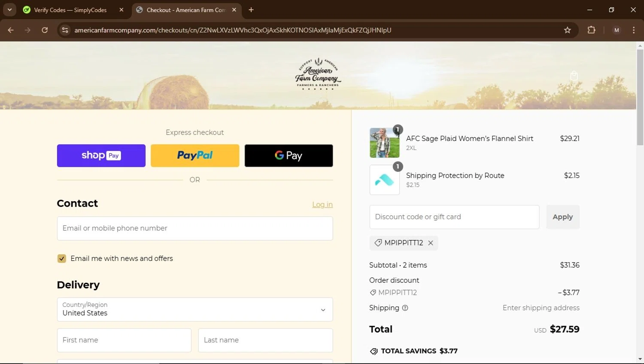Click the Last name field

pos(265,340)
